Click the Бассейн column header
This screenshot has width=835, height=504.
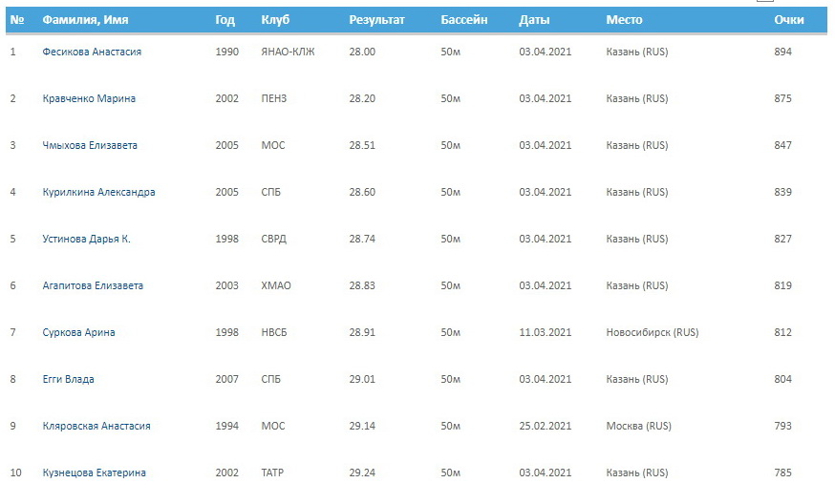point(463,20)
